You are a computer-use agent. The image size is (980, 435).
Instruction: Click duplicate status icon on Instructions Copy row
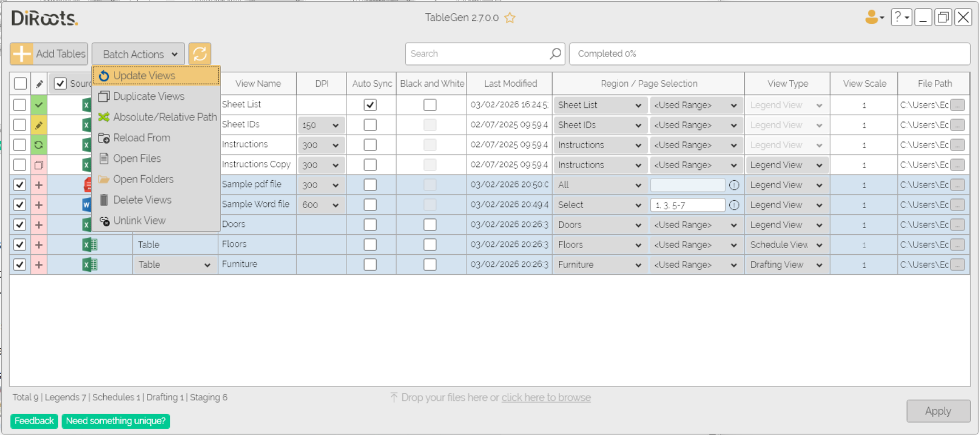click(39, 165)
